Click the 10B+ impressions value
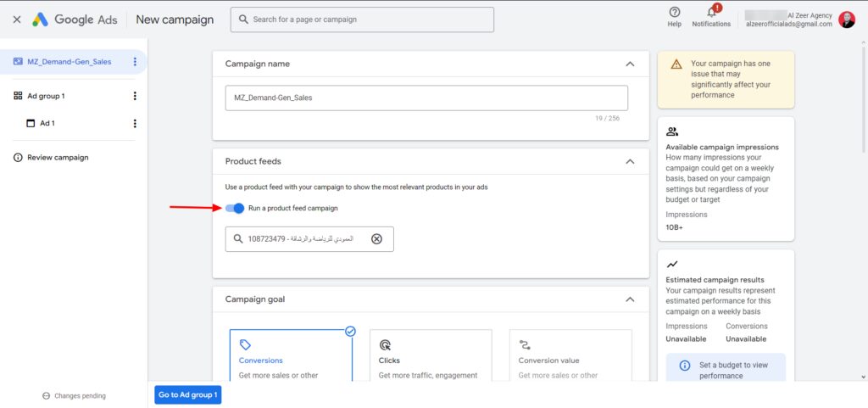The width and height of the screenshot is (868, 408). point(674,227)
